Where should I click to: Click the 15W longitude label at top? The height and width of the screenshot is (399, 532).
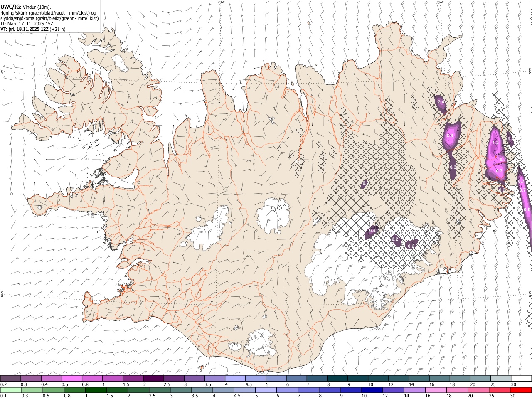440,2
